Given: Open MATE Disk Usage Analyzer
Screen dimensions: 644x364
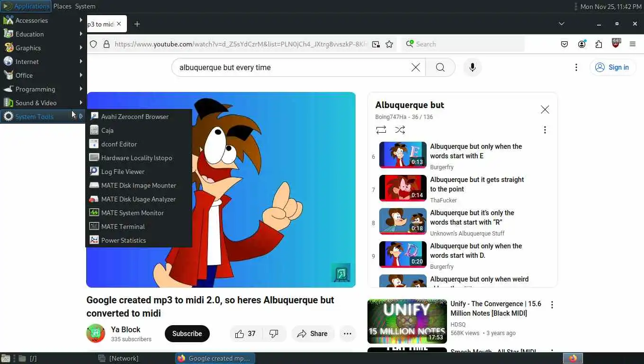Looking at the screenshot, I should point(138,199).
